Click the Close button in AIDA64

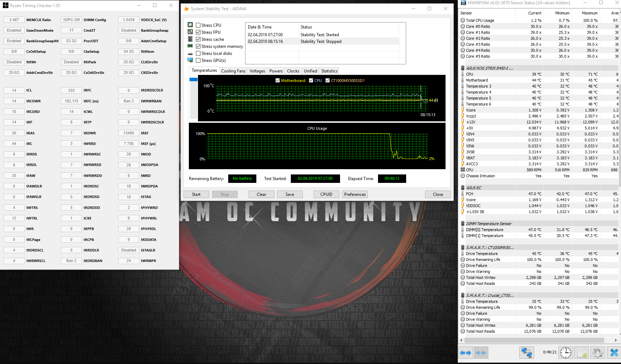(x=438, y=194)
